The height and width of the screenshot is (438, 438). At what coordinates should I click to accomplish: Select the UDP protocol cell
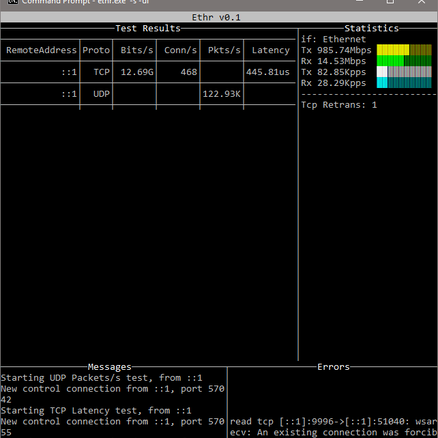102,94
